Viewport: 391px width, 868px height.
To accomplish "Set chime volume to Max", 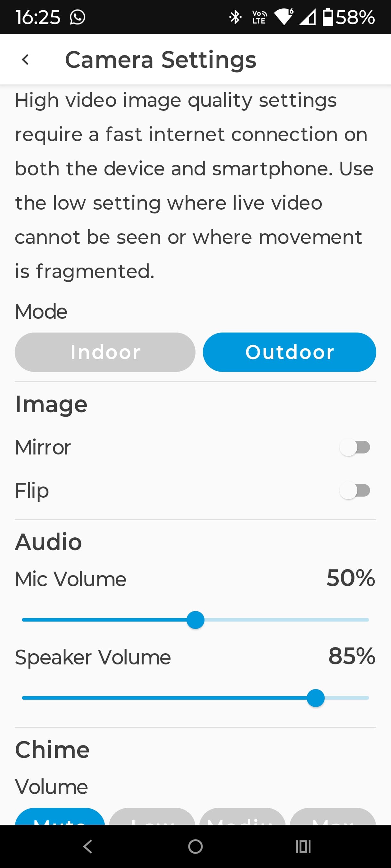I will [333, 817].
